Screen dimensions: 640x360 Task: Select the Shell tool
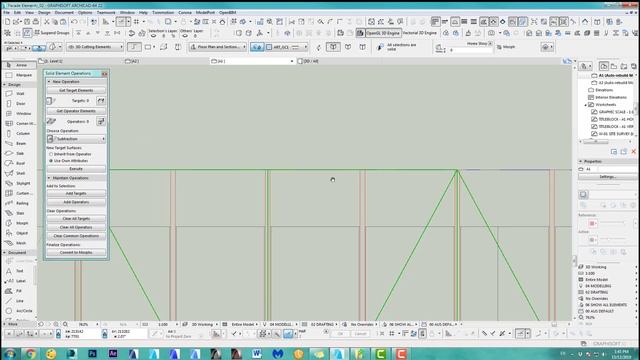click(x=19, y=173)
